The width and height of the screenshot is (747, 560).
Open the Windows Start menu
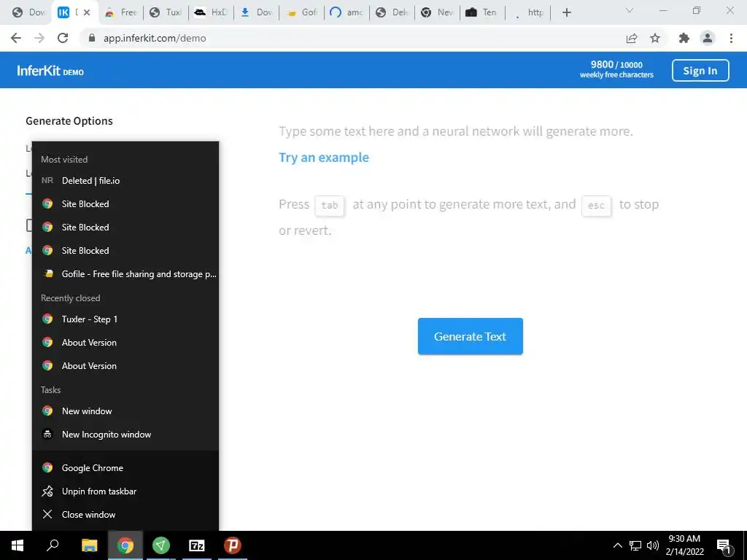(x=18, y=545)
